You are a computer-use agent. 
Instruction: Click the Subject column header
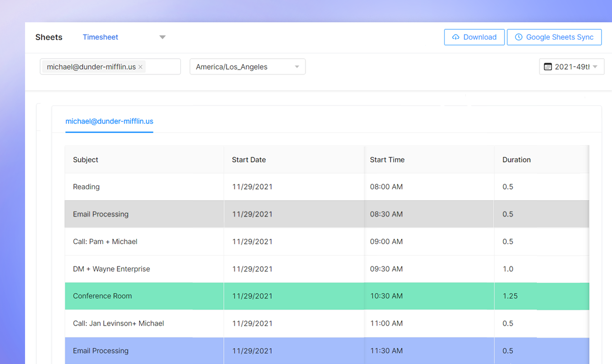coord(144,160)
